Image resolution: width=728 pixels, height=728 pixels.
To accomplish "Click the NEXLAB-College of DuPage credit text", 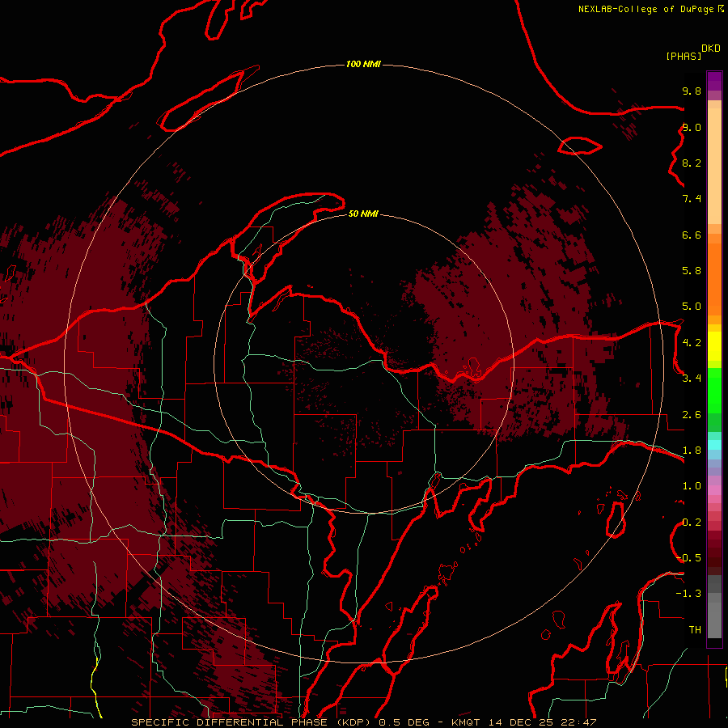I will coord(645,9).
